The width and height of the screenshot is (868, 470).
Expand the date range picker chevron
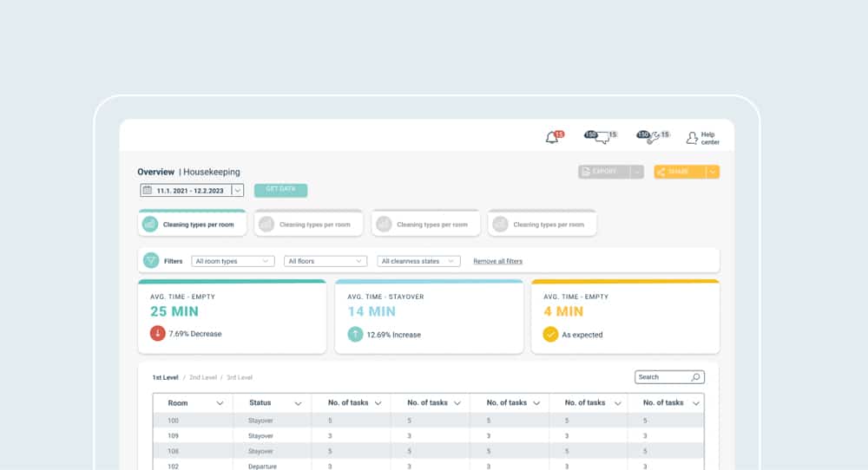coord(238,190)
